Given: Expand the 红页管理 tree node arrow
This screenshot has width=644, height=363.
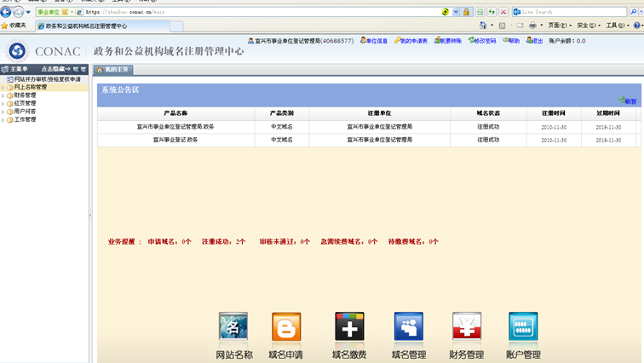Looking at the screenshot, I should [x=3, y=103].
